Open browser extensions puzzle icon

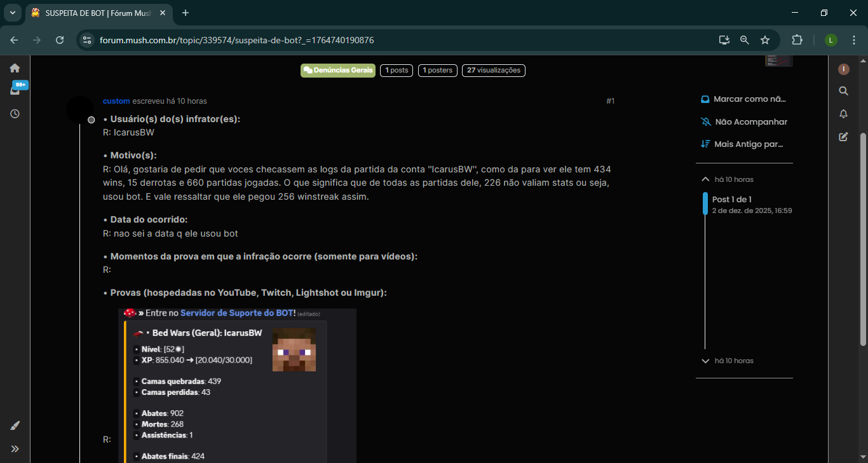(797, 40)
